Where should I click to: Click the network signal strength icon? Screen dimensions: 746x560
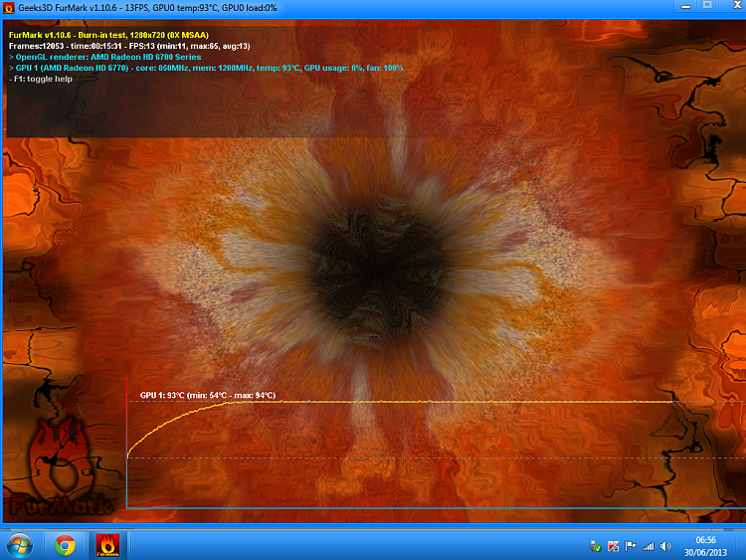[x=648, y=546]
